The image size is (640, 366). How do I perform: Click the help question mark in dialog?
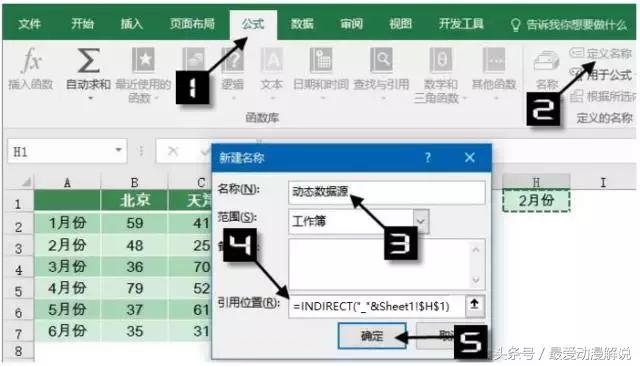coord(428,157)
